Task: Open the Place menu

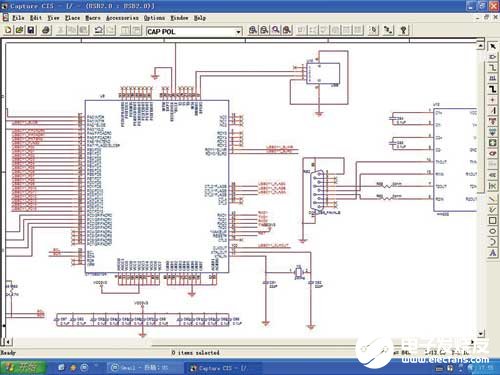Action: point(72,18)
